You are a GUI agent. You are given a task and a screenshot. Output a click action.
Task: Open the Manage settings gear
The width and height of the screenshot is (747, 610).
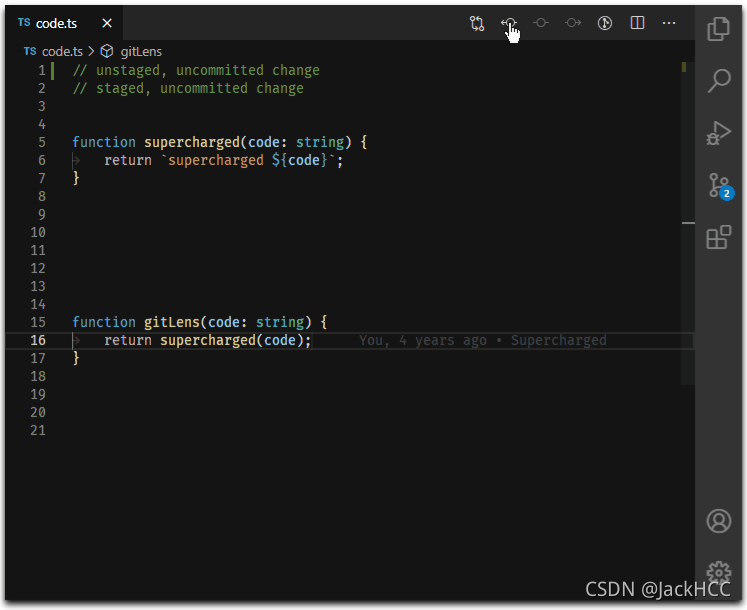pyautogui.click(x=718, y=572)
